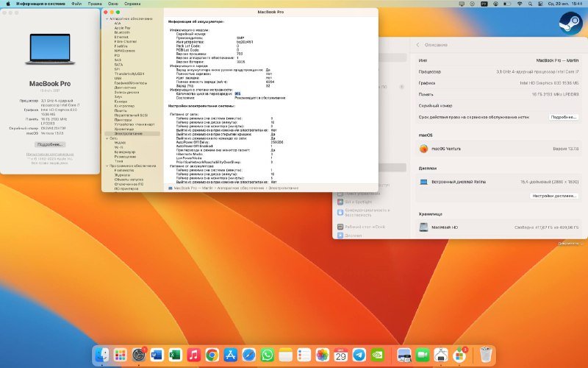Image resolution: width=588 pixels, height=368 pixels.
Task: Click the MacBook Pro laptop image
Action: pos(50,49)
